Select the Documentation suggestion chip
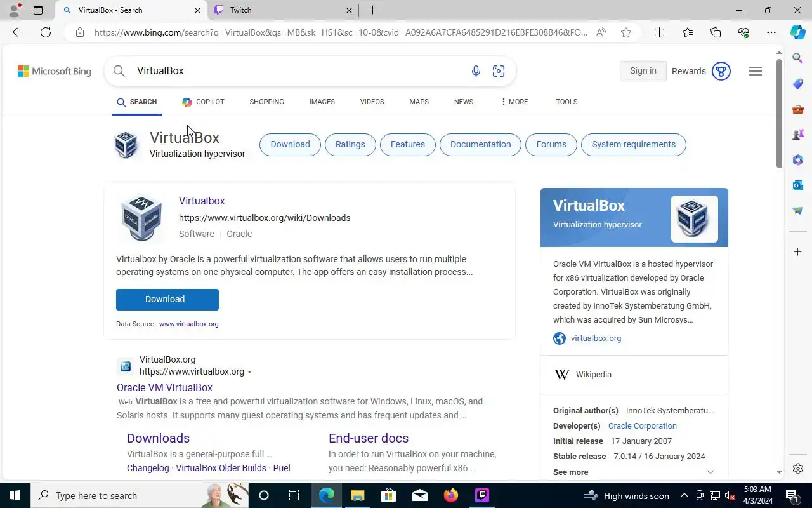Image resolution: width=812 pixels, height=508 pixels. pyautogui.click(x=480, y=144)
